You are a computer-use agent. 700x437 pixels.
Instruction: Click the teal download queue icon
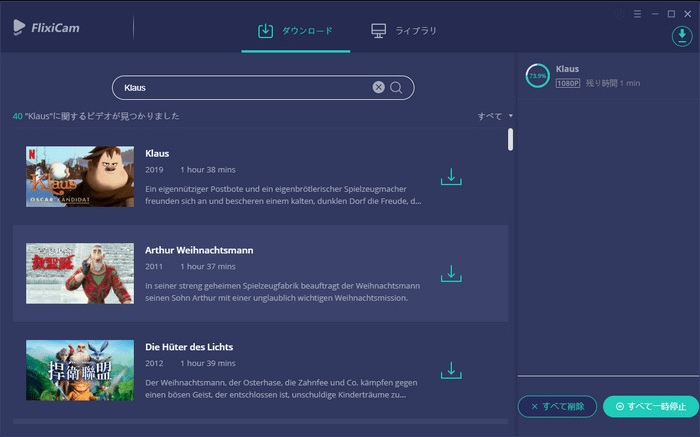[681, 36]
